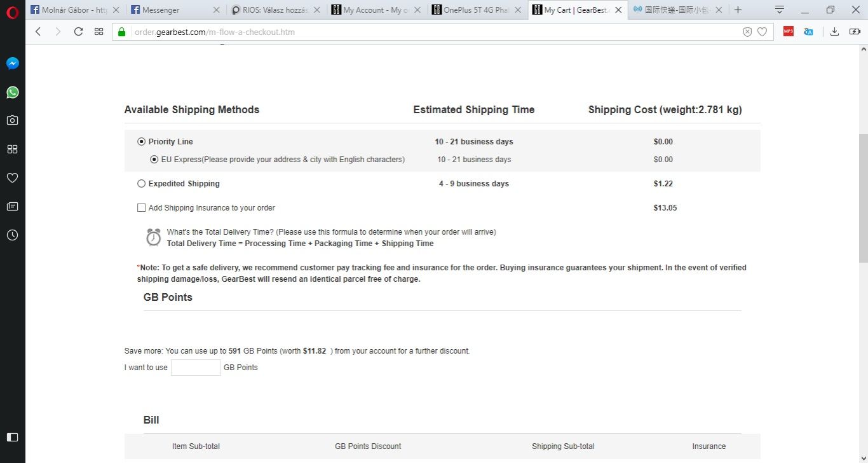Open Personal News in the sidebar
This screenshot has height=463, width=868.
12,206
